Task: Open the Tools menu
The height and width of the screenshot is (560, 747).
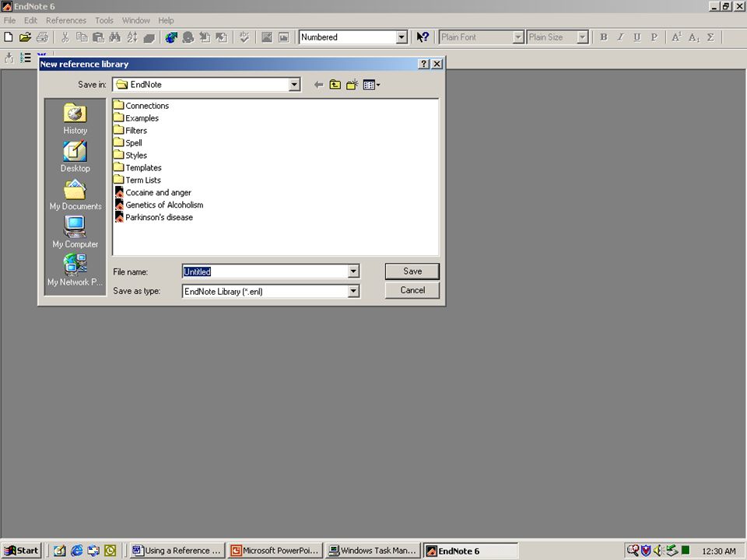Action: [x=103, y=20]
